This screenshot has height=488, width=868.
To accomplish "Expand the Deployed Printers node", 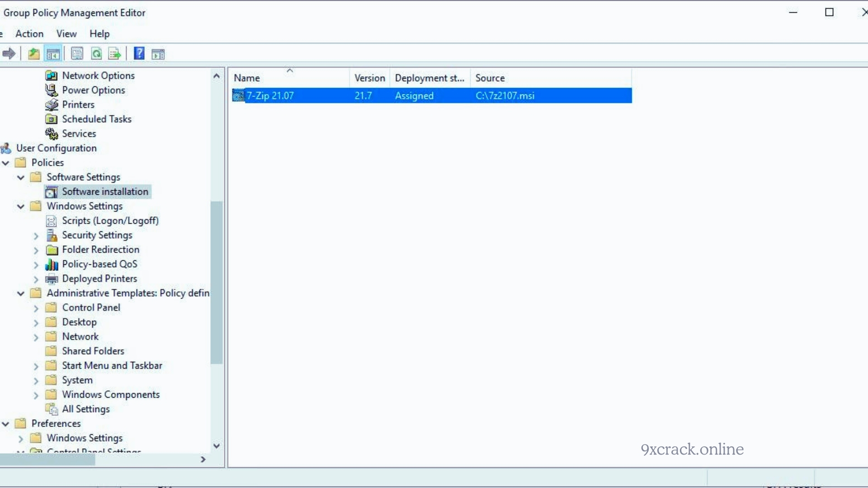I will click(36, 279).
